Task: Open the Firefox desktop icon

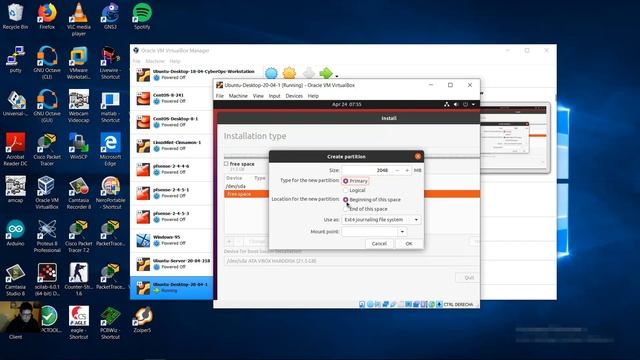Action: [47, 16]
